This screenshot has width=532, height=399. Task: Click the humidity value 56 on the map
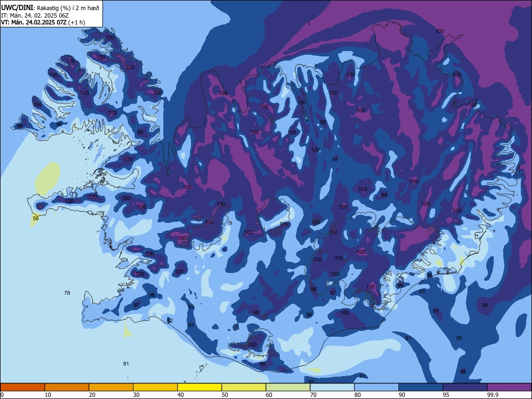tap(36, 218)
